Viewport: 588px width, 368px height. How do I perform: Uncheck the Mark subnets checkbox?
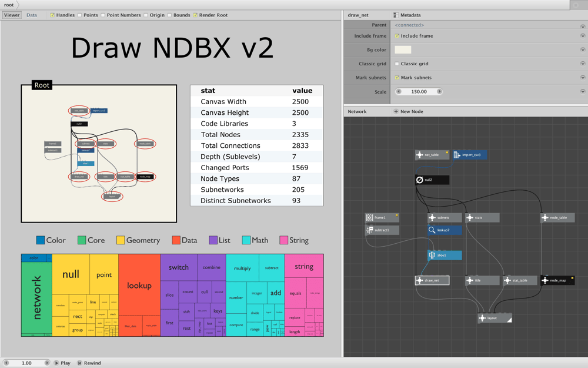pyautogui.click(x=397, y=78)
